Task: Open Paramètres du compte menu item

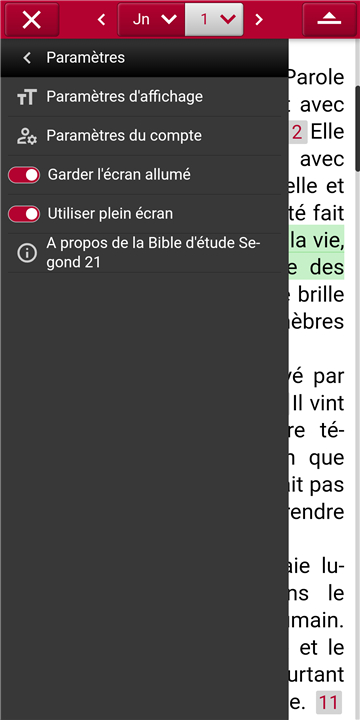Action: coord(144,136)
